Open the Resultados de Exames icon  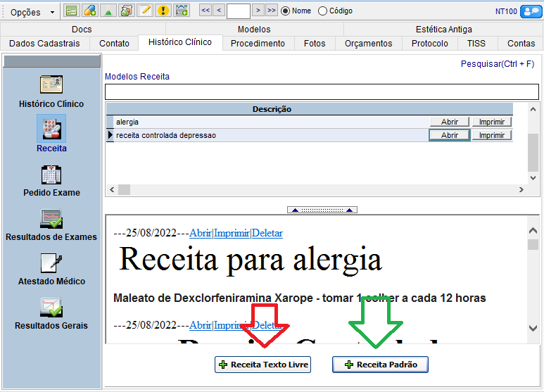51,218
